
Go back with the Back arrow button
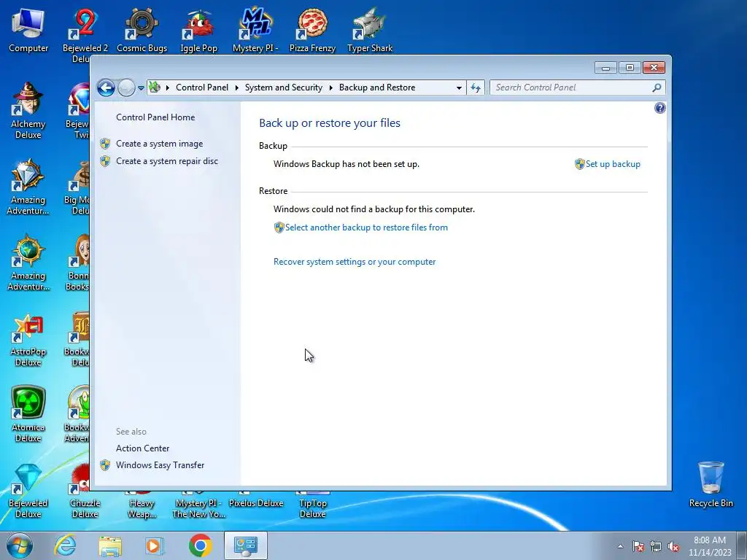tap(106, 87)
